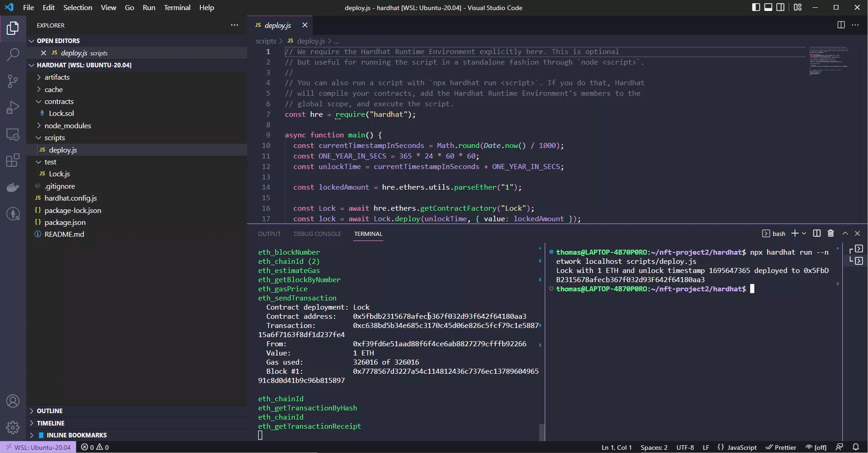The width and height of the screenshot is (868, 453).
Task: Change the JavaScript language mode
Action: [x=737, y=447]
